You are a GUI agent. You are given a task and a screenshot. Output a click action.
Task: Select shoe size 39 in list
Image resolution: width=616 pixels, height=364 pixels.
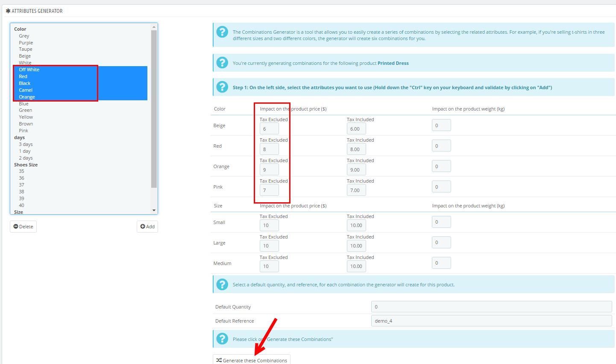(21, 198)
